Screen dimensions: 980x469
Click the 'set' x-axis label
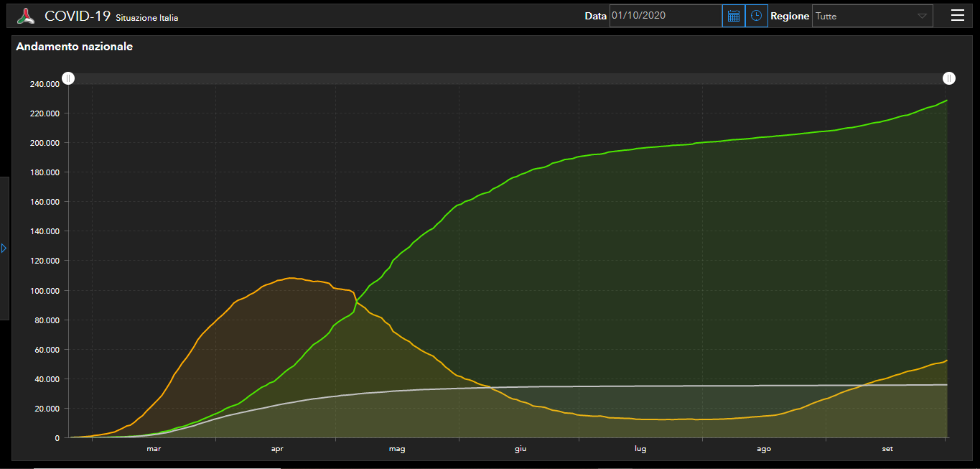[x=887, y=449]
